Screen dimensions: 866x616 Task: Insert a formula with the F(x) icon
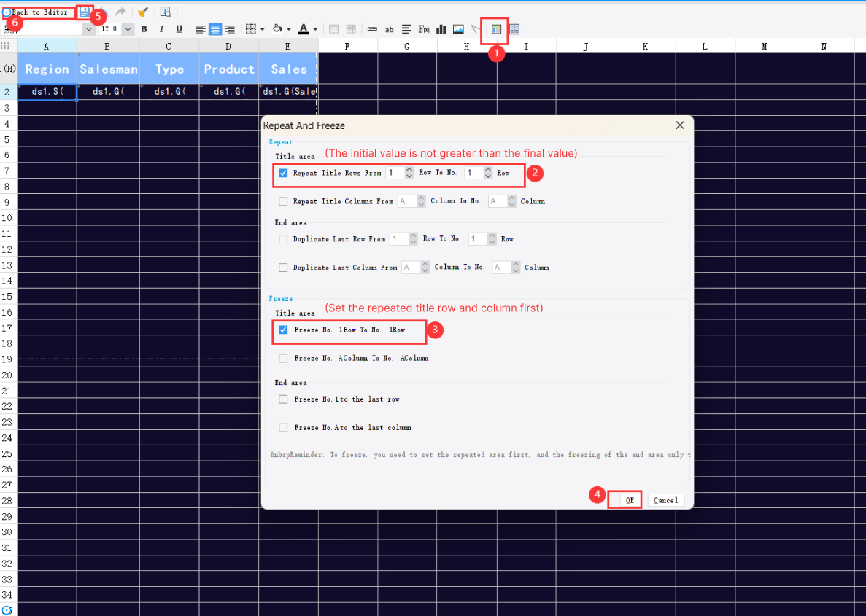point(424,29)
